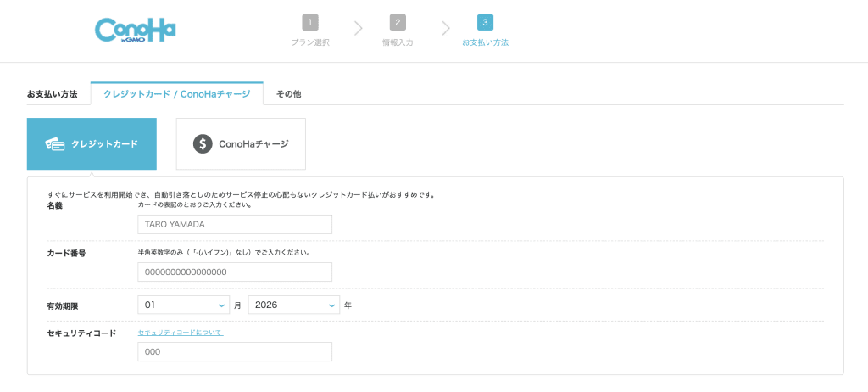Click the 有効期限 field label

tap(63, 305)
